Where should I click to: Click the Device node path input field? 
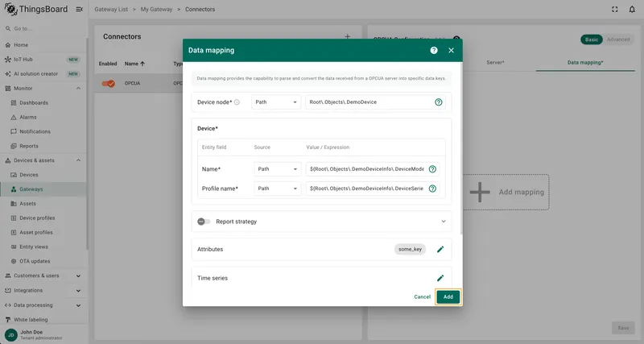(x=375, y=102)
